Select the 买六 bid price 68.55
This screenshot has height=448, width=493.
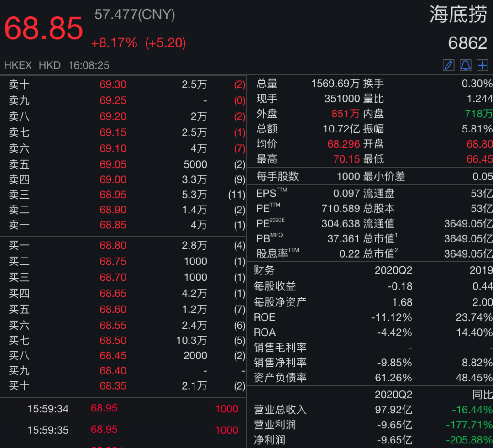coord(113,325)
